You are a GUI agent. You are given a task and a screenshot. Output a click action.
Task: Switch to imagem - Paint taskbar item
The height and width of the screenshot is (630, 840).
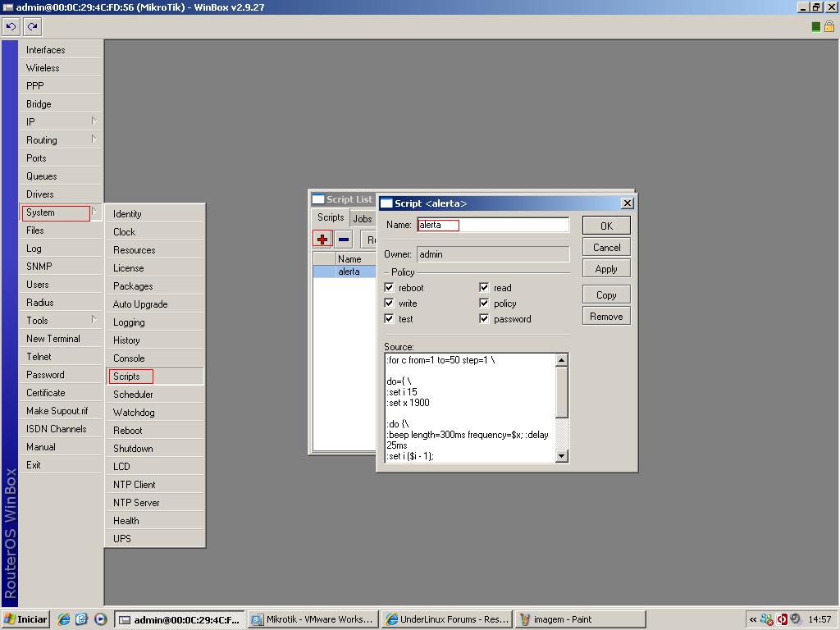(x=581, y=619)
